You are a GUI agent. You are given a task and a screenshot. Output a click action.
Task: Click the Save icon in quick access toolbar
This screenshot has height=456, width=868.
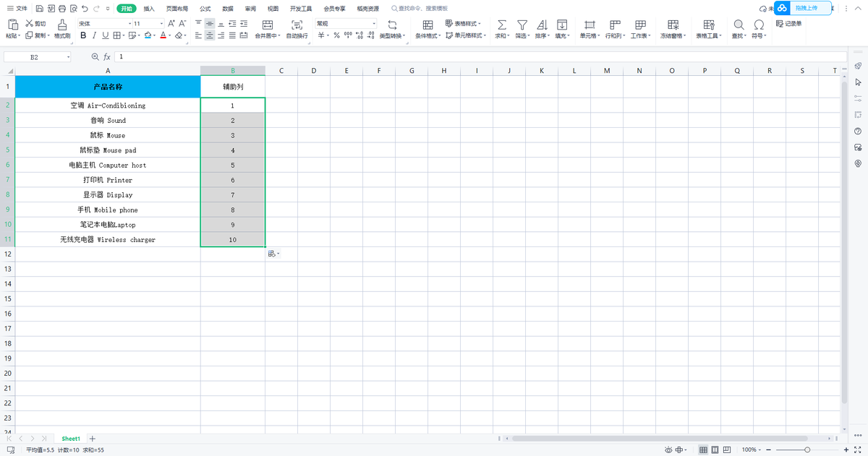click(x=39, y=9)
